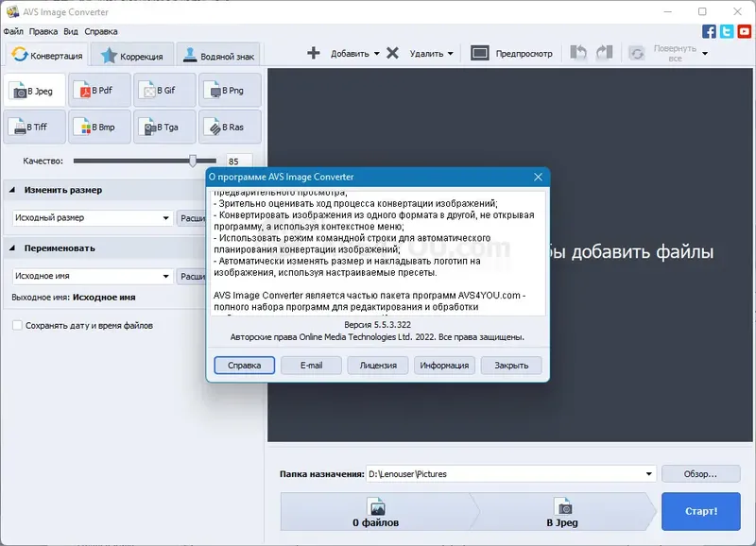This screenshot has width=756, height=546.
Task: Enable 'Сохранять дату и время файлов' checkbox
Action: coord(17,325)
